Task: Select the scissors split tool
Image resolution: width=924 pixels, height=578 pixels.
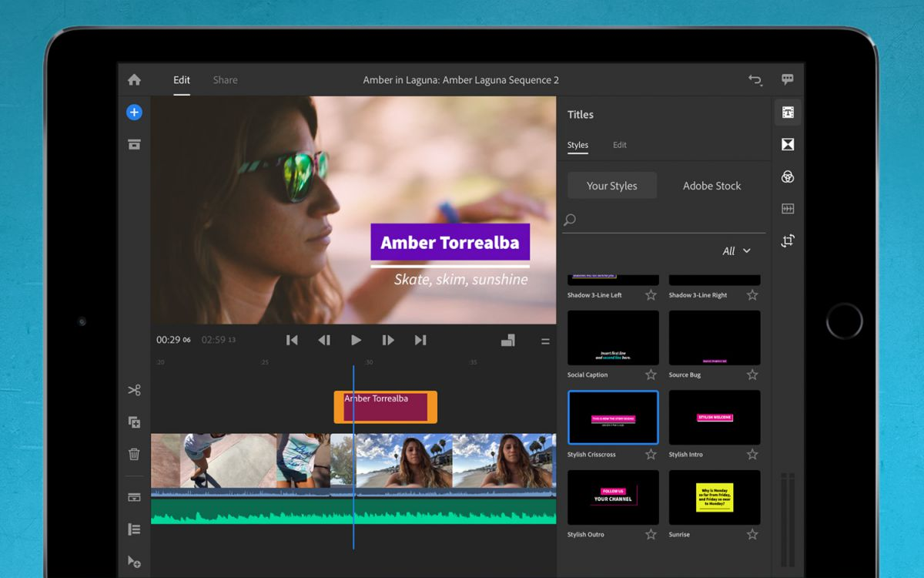Action: coord(134,390)
